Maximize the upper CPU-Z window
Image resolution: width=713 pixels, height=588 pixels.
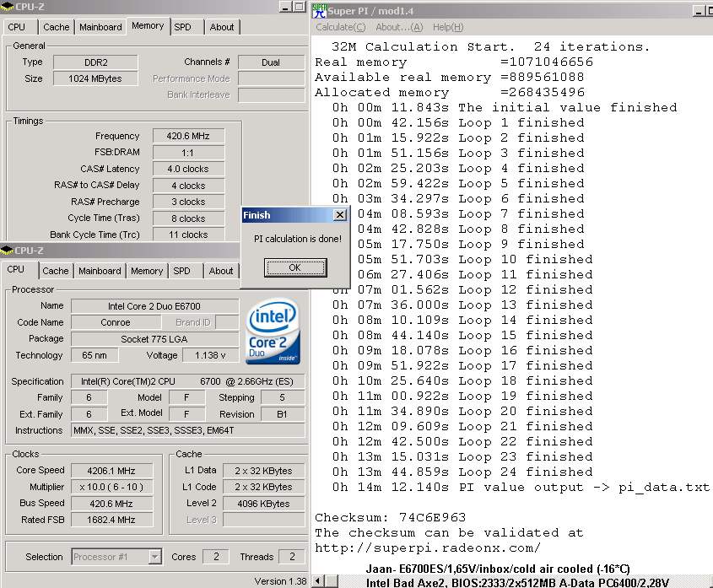tap(299, 7)
